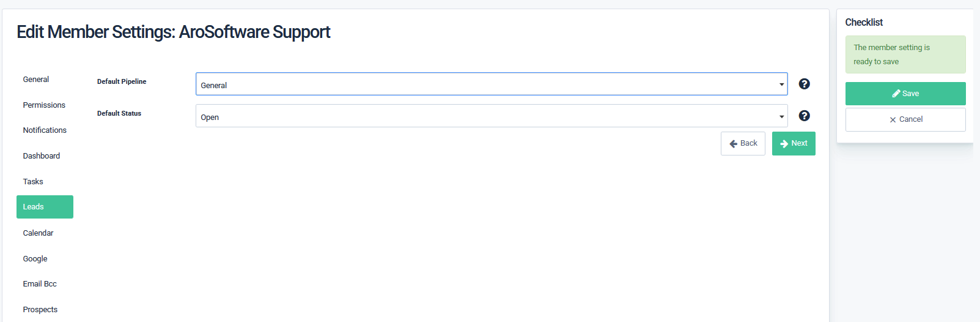
Task: Click the Next button
Action: [x=794, y=144]
